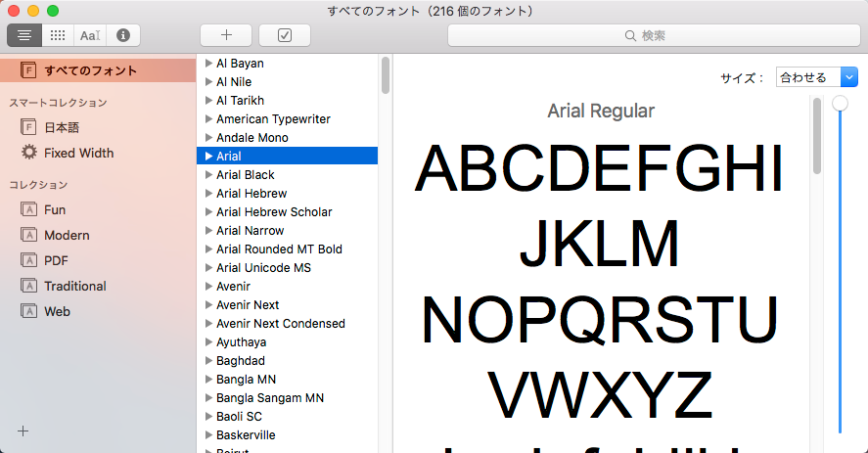Select the Baoli SC font
Screen dimensions: 868x453
pyautogui.click(x=239, y=417)
